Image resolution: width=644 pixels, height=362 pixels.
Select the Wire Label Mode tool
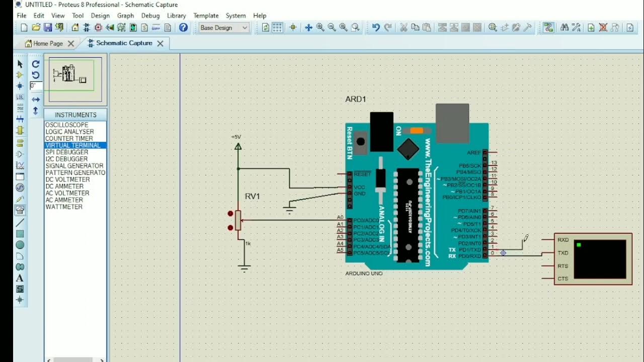click(x=20, y=97)
